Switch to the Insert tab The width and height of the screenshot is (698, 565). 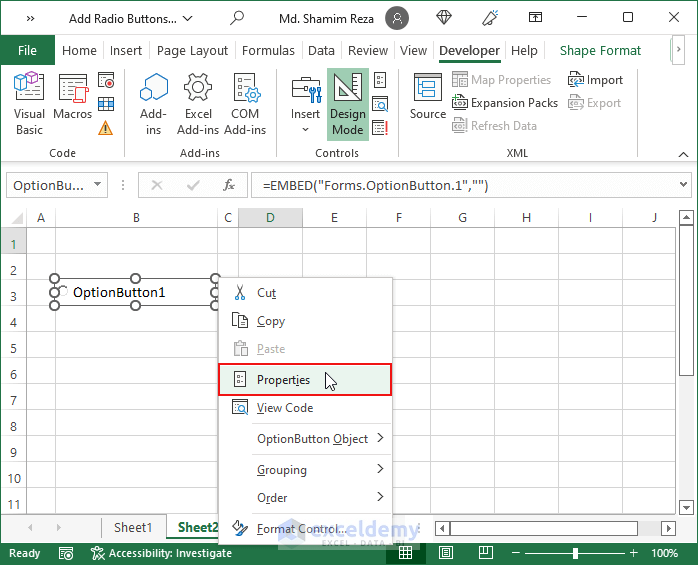[126, 50]
